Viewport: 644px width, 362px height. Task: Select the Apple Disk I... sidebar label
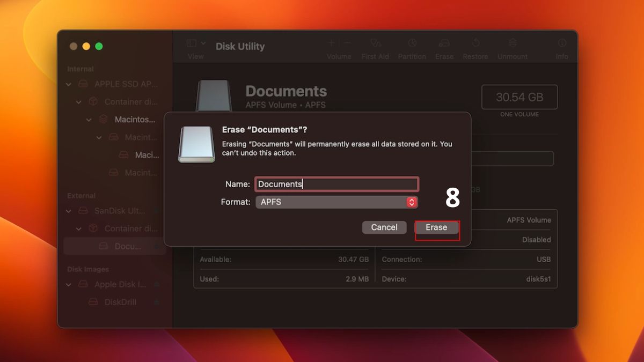point(120,284)
